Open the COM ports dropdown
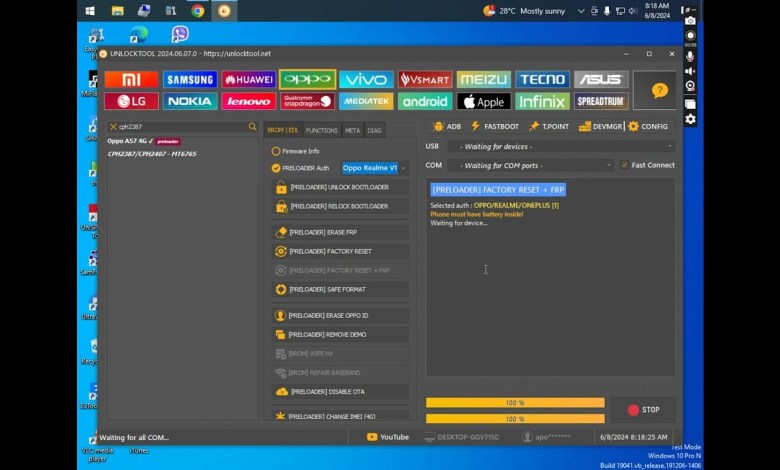The width and height of the screenshot is (780, 470). (x=530, y=166)
